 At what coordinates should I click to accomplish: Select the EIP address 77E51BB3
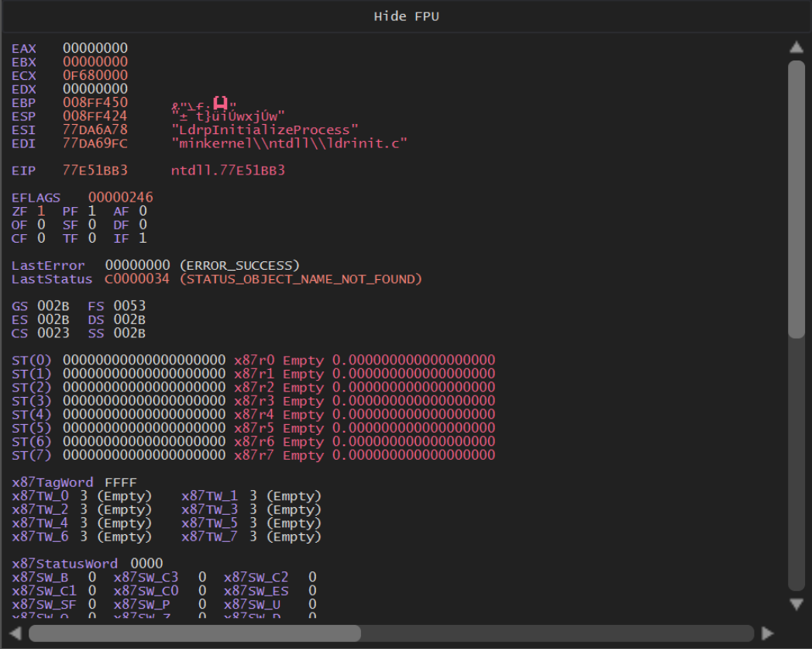click(95, 170)
